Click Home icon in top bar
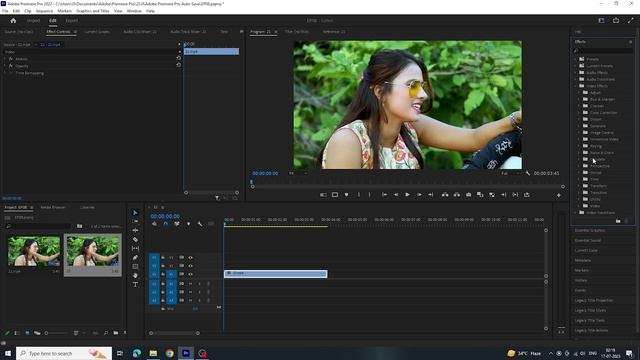This screenshot has width=640, height=360. click(x=13, y=20)
